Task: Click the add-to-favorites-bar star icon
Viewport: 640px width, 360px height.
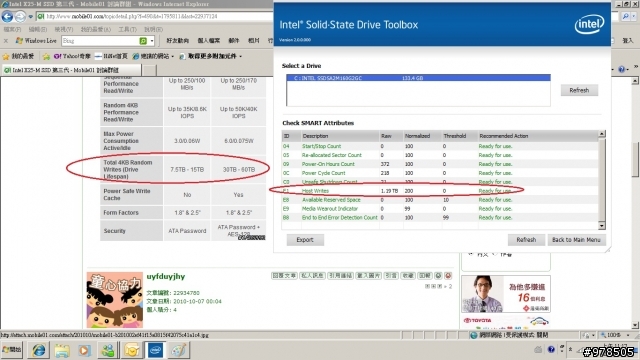Action: tap(47, 56)
